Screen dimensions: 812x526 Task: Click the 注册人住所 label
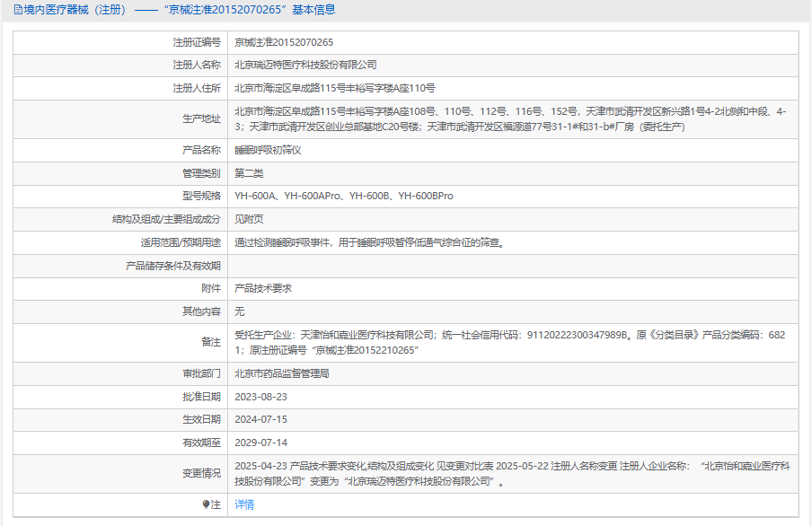click(x=197, y=89)
